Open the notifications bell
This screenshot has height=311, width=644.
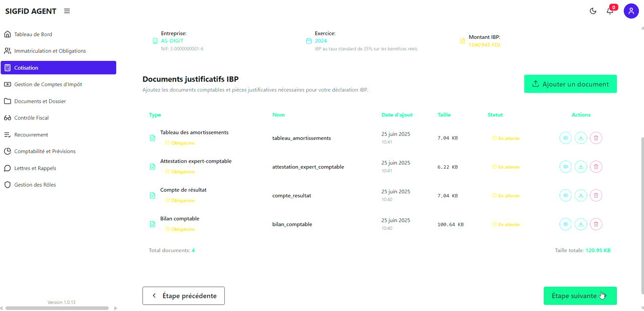click(x=610, y=11)
